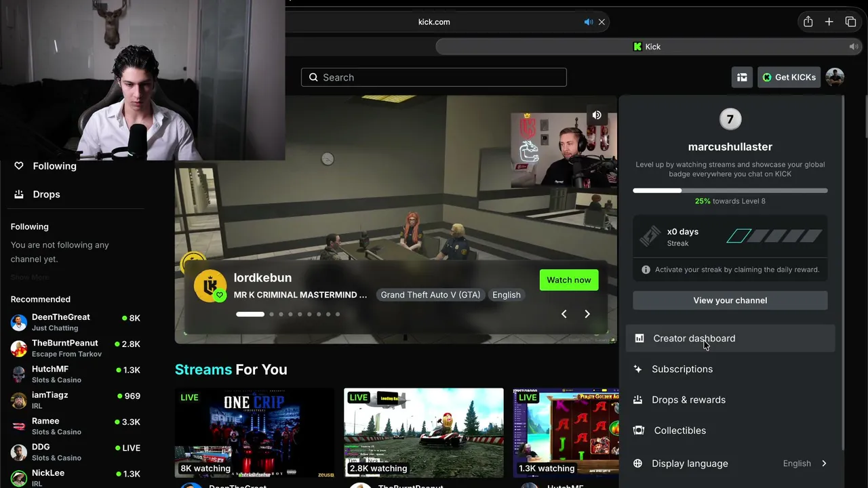
Task: Click the DeenTheGreat channel avatar
Action: [19, 323]
